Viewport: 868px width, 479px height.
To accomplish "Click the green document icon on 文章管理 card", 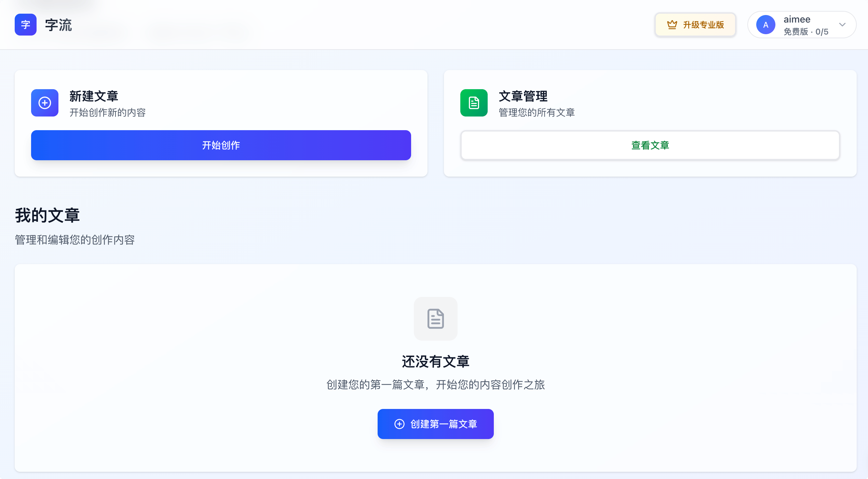I will (x=474, y=103).
